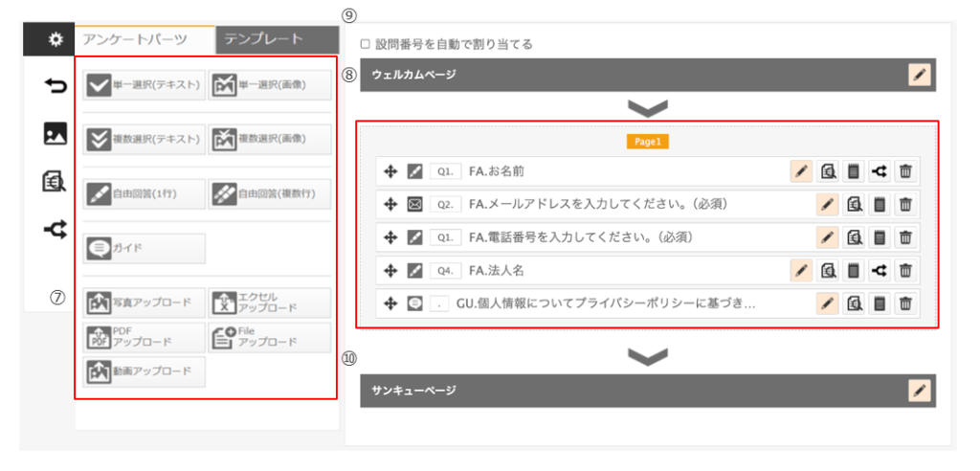The height and width of the screenshot is (471, 980).
Task: Edit the サンキューページ with its pencil icon
Action: (920, 391)
